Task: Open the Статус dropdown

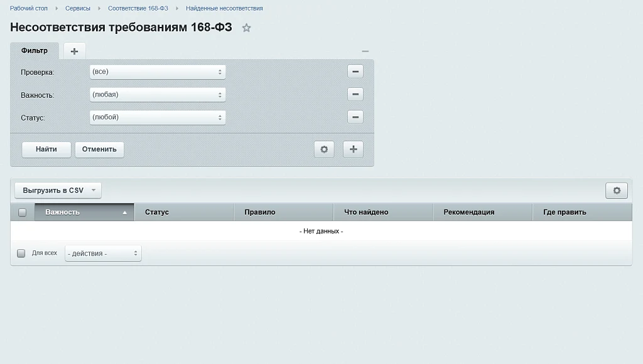Action: 158,117
